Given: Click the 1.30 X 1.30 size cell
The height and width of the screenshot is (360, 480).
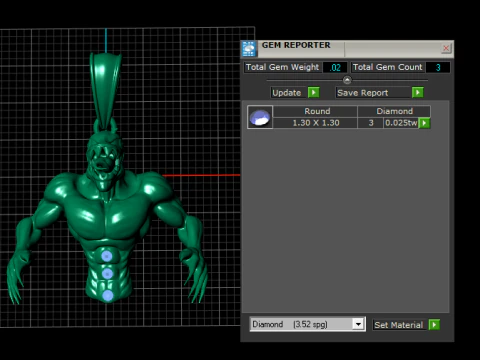Looking at the screenshot, I should pos(315,123).
